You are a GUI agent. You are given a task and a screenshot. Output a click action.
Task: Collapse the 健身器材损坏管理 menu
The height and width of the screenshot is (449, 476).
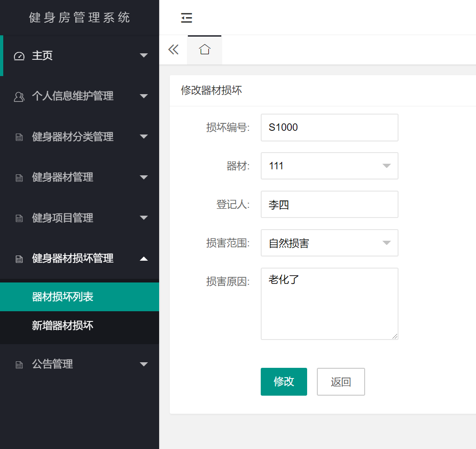[x=144, y=258]
